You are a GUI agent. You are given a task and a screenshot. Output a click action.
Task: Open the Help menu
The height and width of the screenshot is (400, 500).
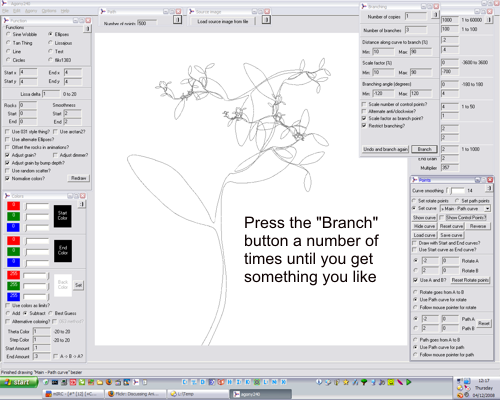click(x=65, y=11)
